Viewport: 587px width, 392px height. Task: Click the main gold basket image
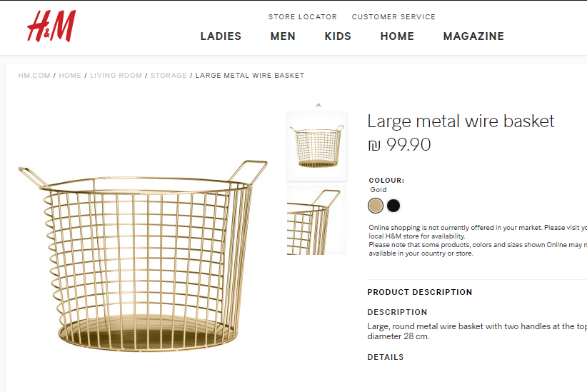tap(143, 257)
